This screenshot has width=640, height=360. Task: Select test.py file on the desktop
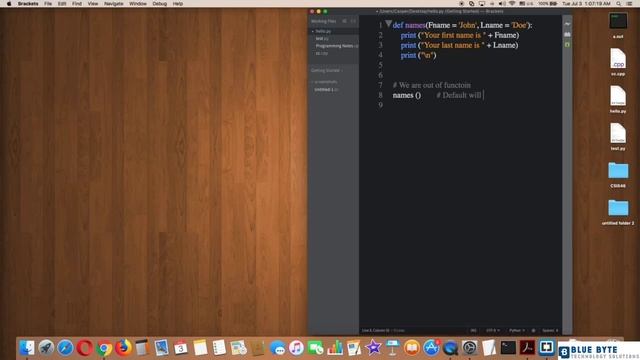pyautogui.click(x=618, y=136)
